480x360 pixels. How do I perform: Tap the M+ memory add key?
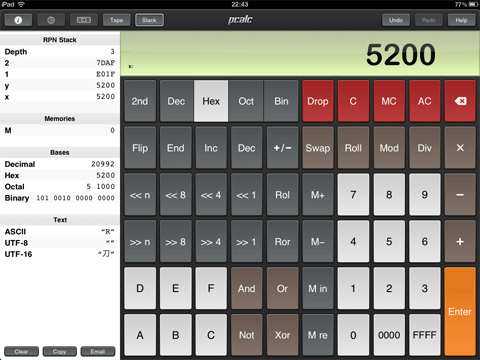point(318,195)
